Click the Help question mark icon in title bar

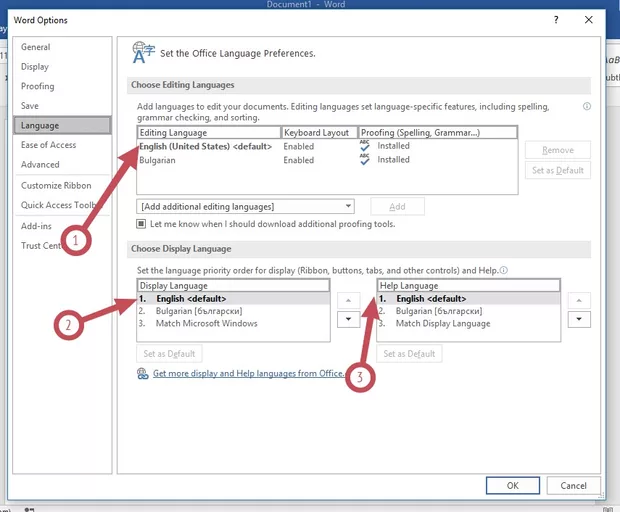click(556, 20)
